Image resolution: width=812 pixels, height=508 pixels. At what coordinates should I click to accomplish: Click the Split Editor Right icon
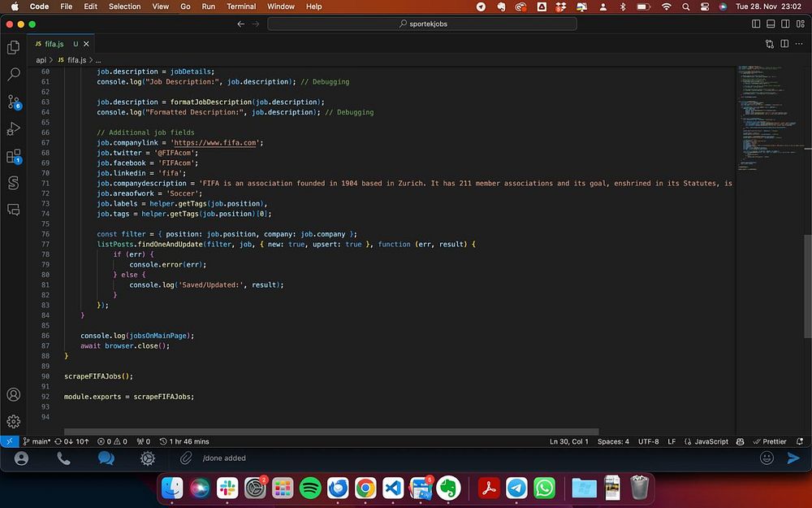pos(785,44)
